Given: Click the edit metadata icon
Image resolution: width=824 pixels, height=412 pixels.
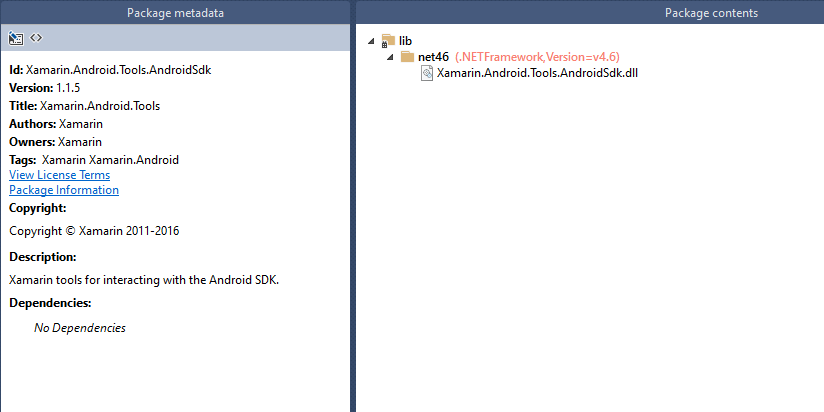Looking at the screenshot, I should tap(16, 38).
